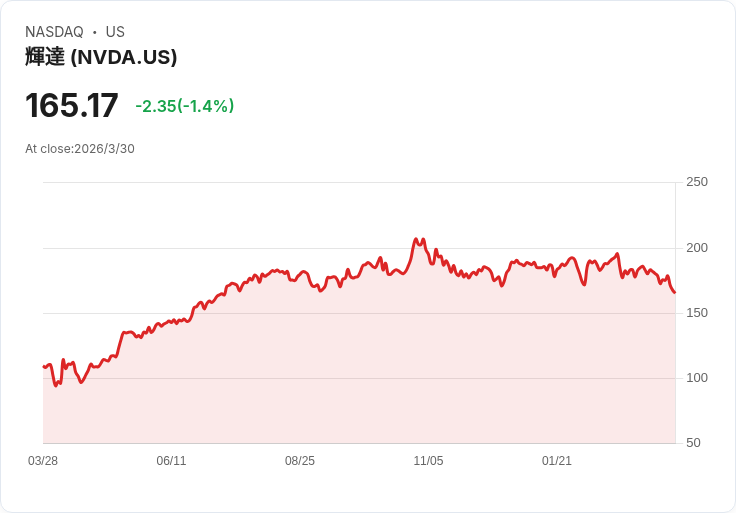Screen dimensions: 736x513
Task: Click the 165.17 current price
Action: pos(72,106)
